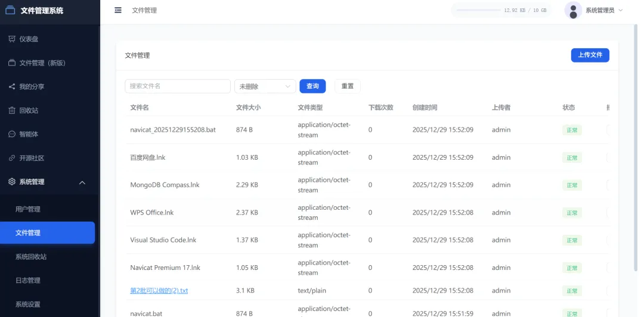Click the 查询 search button
644x317 pixels.
click(x=312, y=86)
